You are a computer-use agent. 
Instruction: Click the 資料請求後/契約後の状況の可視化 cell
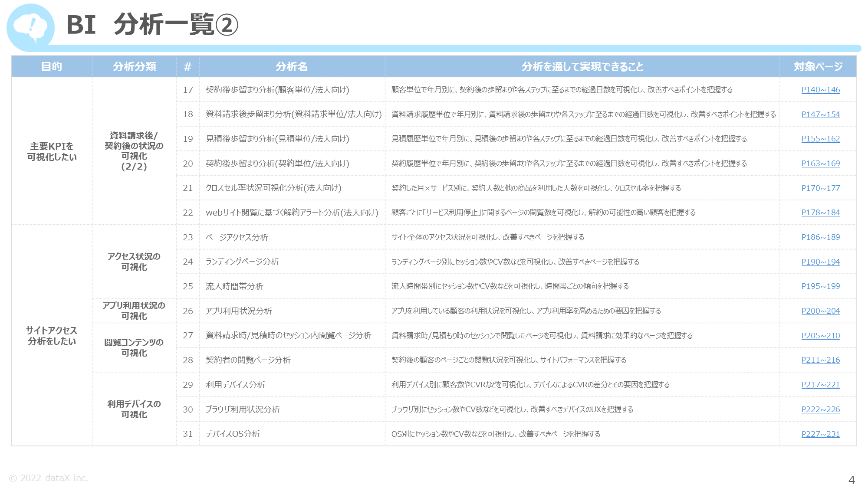(134, 151)
